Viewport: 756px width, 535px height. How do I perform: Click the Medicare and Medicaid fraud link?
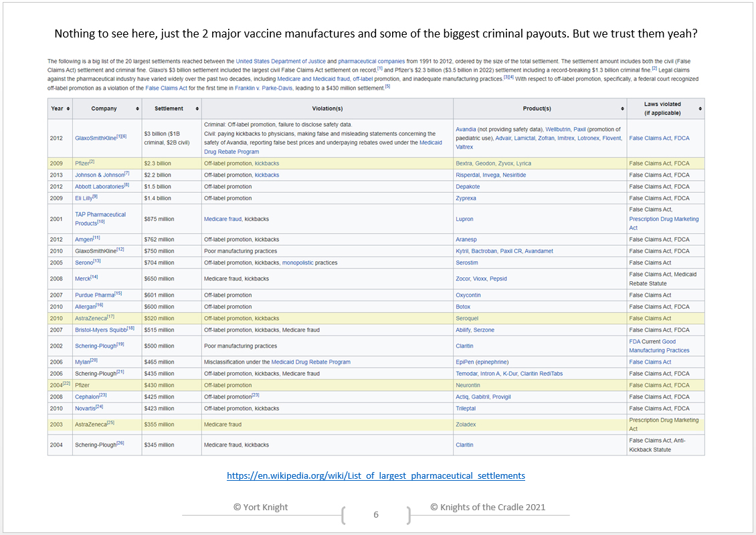313,78
